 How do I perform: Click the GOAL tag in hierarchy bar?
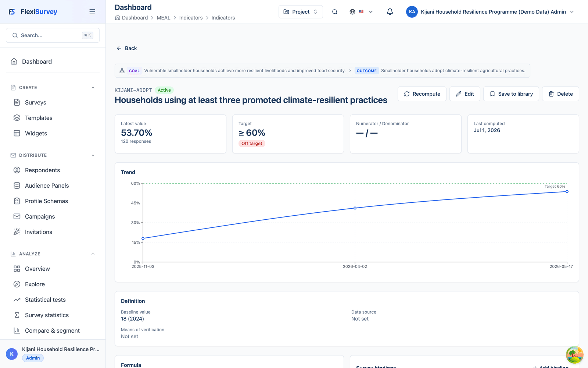pyautogui.click(x=134, y=71)
